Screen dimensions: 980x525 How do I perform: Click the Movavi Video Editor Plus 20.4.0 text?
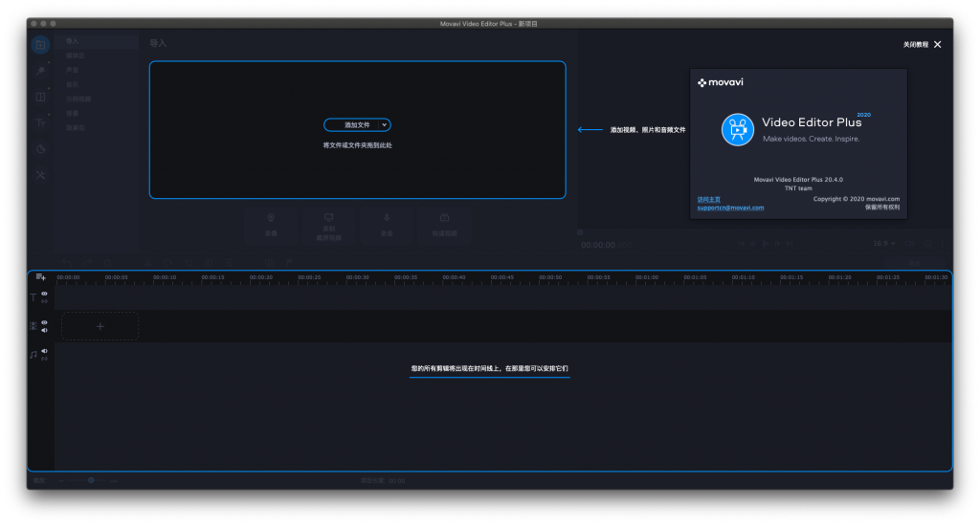798,180
